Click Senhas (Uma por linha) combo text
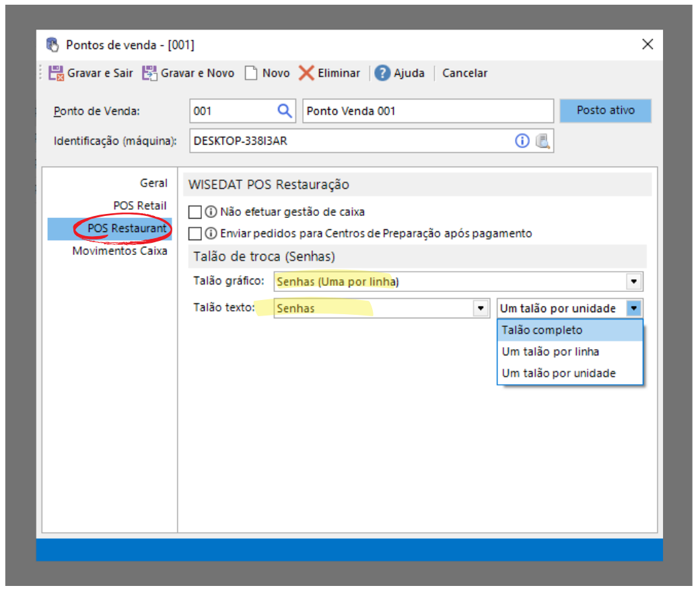Viewport: 700px width, 592px height. [337, 281]
